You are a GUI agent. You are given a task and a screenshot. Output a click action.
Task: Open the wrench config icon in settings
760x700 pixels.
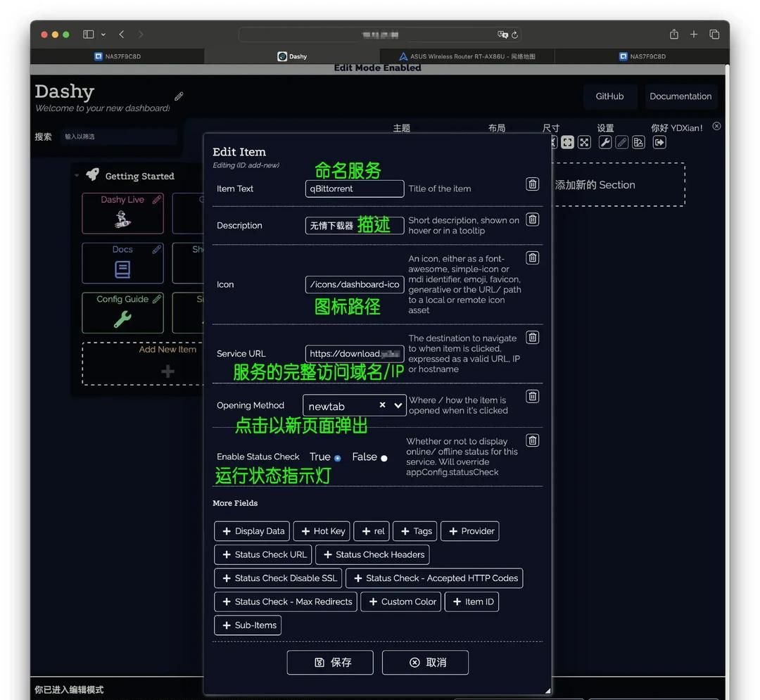[604, 143]
